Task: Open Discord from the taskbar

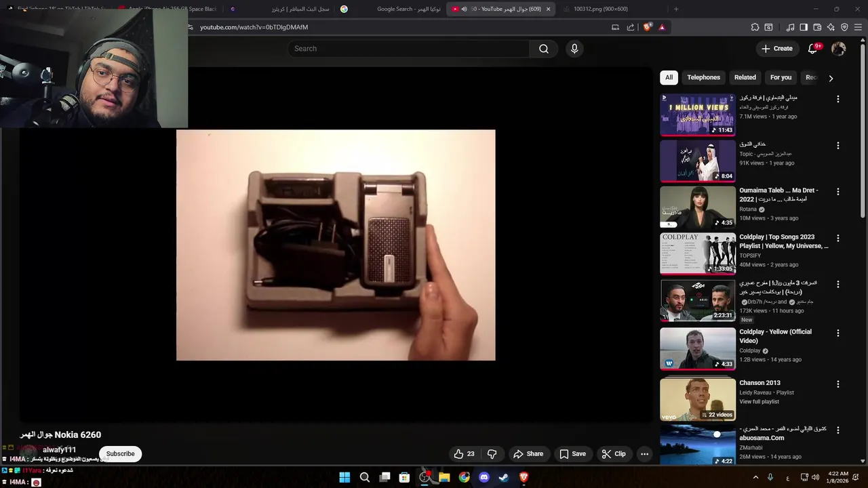Action: tap(484, 477)
